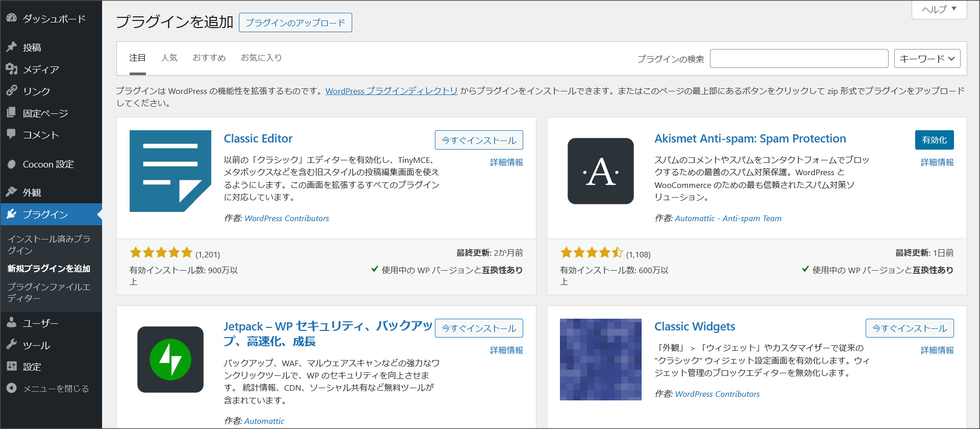Open 詳細情報 for Jetpack
The image size is (980, 429).
click(506, 350)
